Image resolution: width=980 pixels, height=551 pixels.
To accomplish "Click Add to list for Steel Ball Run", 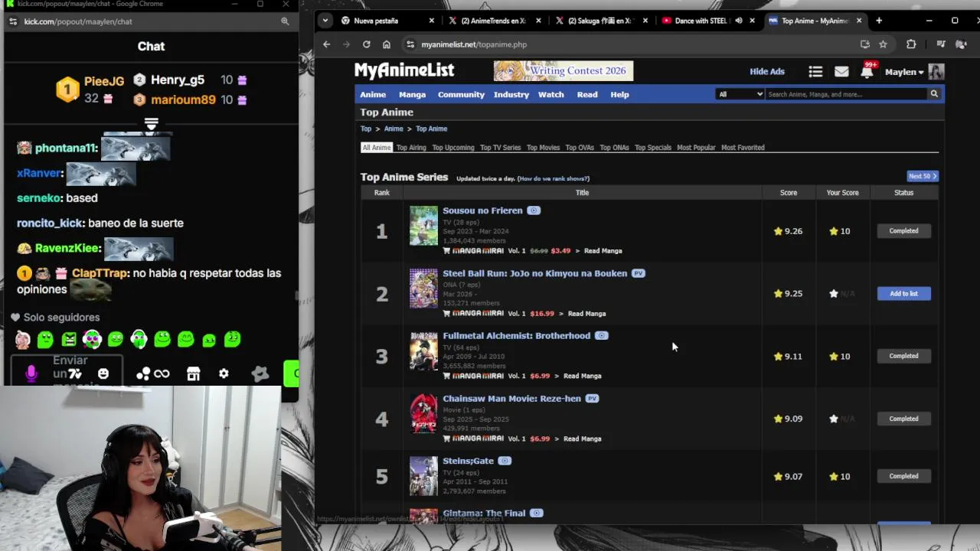I will pyautogui.click(x=903, y=294).
